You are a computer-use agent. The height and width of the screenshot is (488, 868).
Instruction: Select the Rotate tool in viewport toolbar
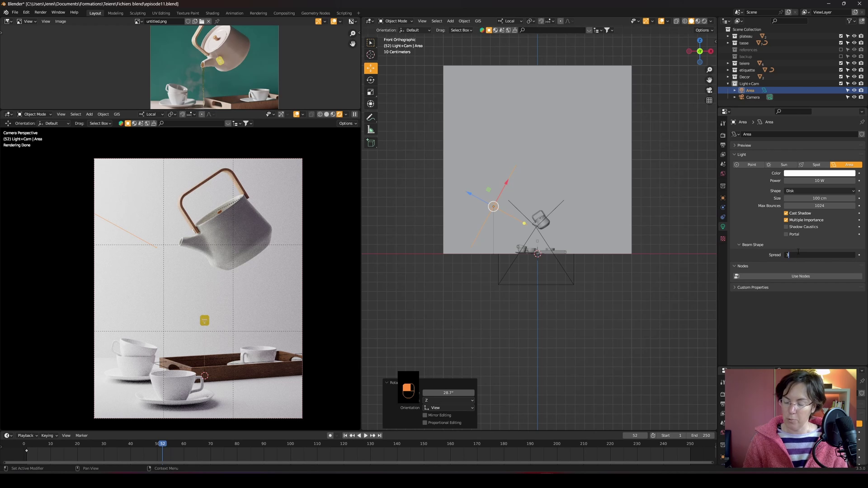coord(371,80)
